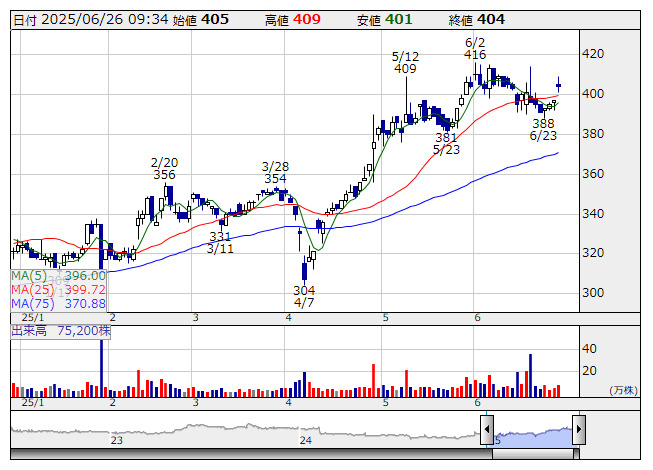Click the latest candlestick near 404
The image size is (653, 470).
558,85
